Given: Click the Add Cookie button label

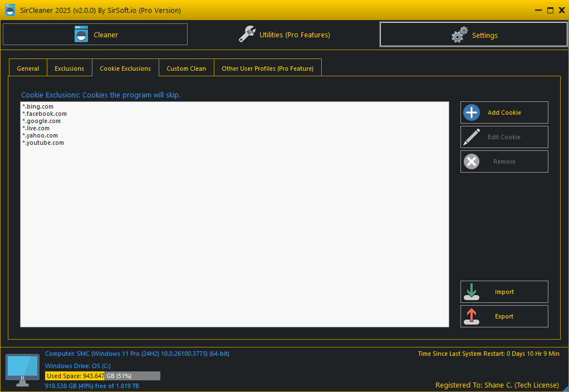Looking at the screenshot, I should tap(504, 112).
